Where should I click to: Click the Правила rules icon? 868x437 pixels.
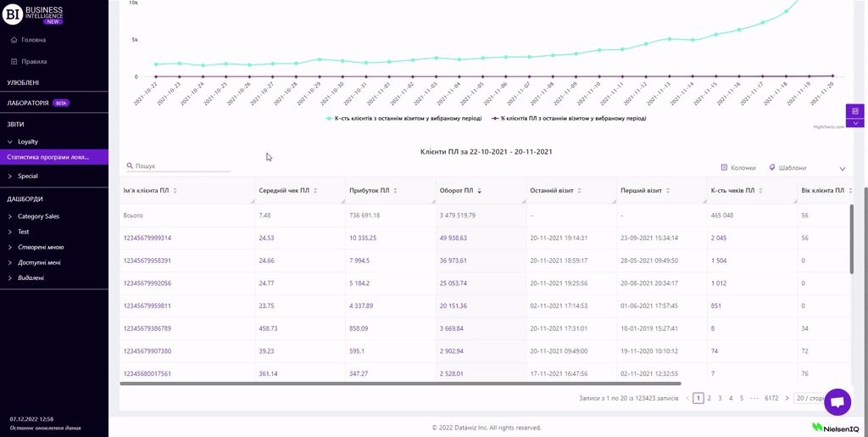point(14,62)
